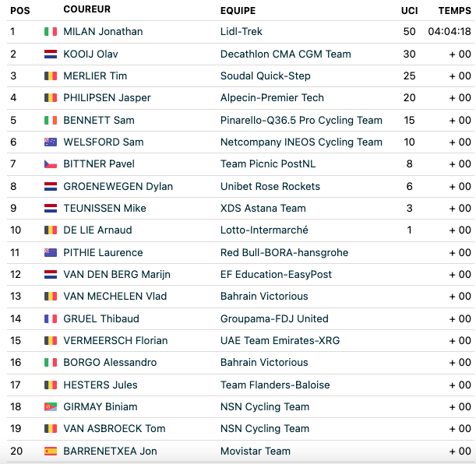Click the French flag beside GRUEL Thibaud
The height and width of the screenshot is (464, 476).
(51, 318)
